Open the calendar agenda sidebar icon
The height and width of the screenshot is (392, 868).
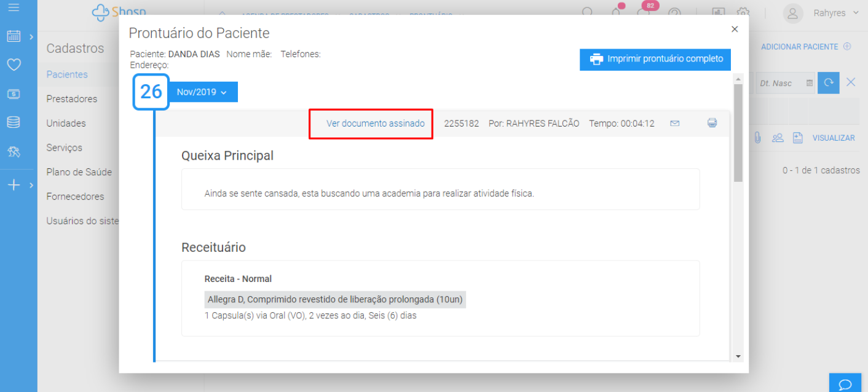pos(14,37)
